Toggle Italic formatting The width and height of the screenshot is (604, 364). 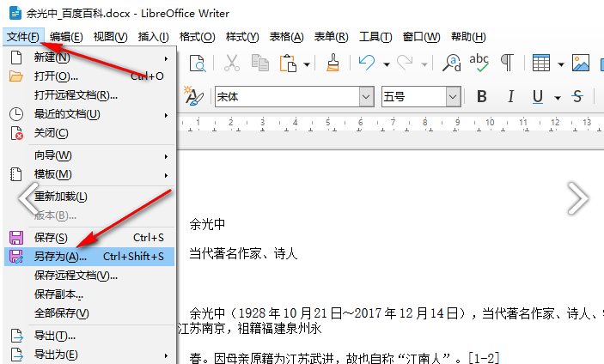tap(511, 96)
